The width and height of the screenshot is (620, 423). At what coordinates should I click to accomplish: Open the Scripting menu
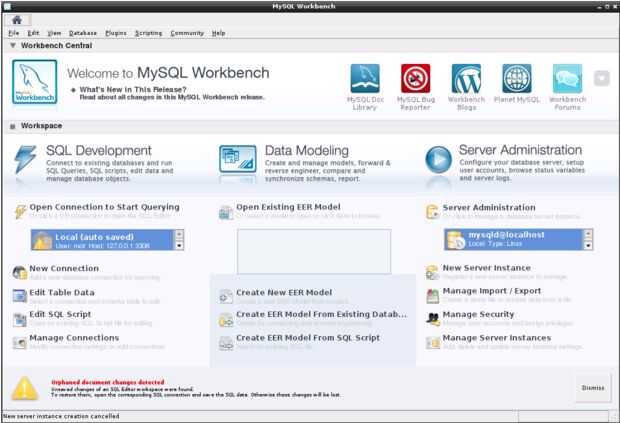click(148, 33)
